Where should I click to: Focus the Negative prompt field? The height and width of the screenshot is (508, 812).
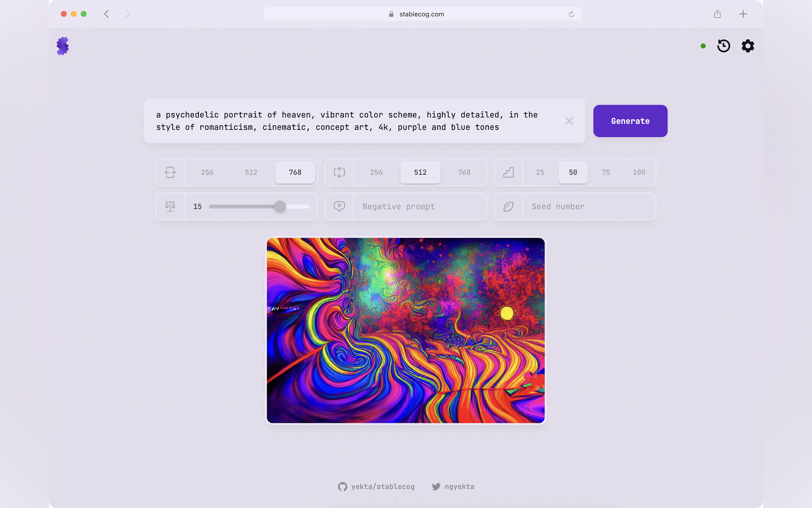[x=420, y=207]
